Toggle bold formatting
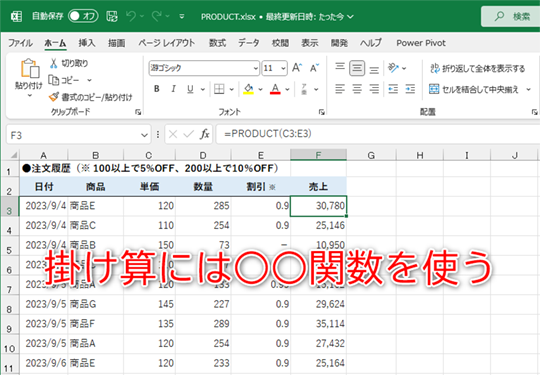The width and height of the screenshot is (540, 375). (157, 89)
